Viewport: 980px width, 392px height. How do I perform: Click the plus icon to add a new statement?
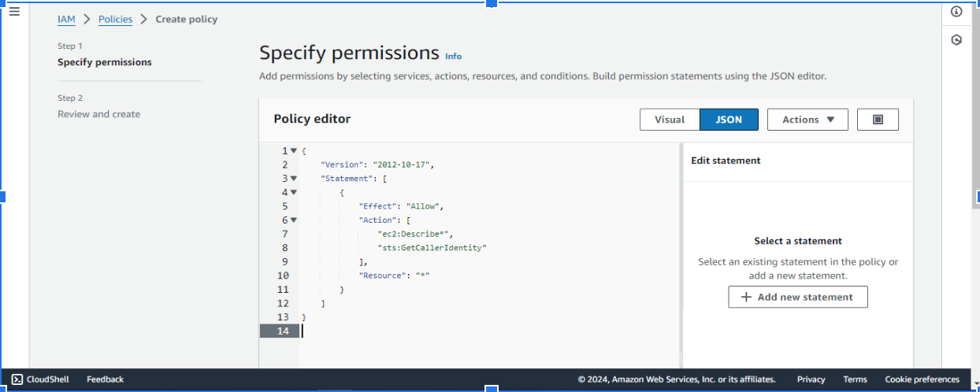(x=746, y=297)
